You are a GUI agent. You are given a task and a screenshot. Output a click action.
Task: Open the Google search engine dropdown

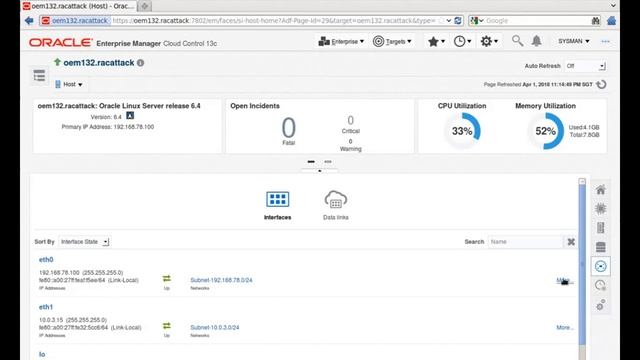476,20
